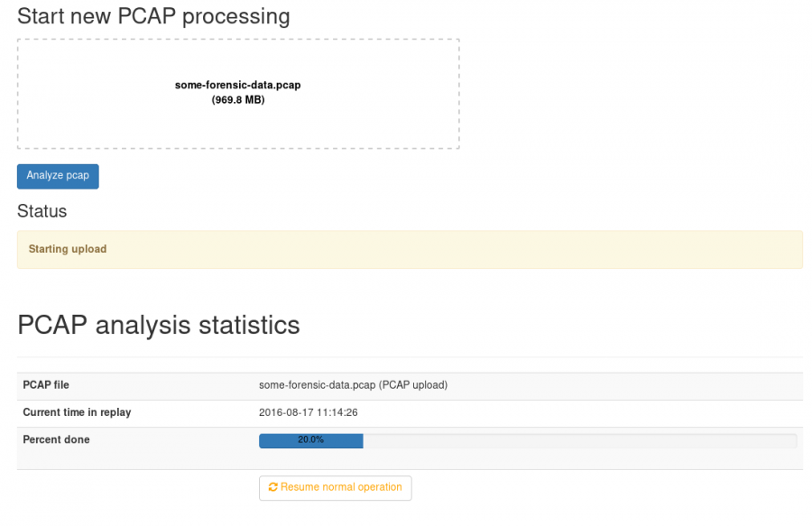Image resolution: width=812 pixels, height=526 pixels.
Task: Click the PCAP analysis statistics heading
Action: point(159,325)
